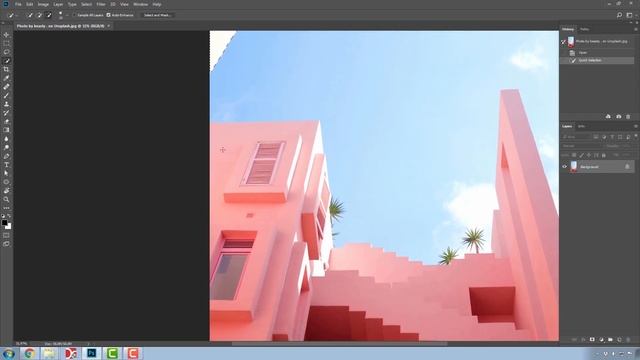This screenshot has height=360, width=640.
Task: Open the Window menu
Action: tap(140, 4)
